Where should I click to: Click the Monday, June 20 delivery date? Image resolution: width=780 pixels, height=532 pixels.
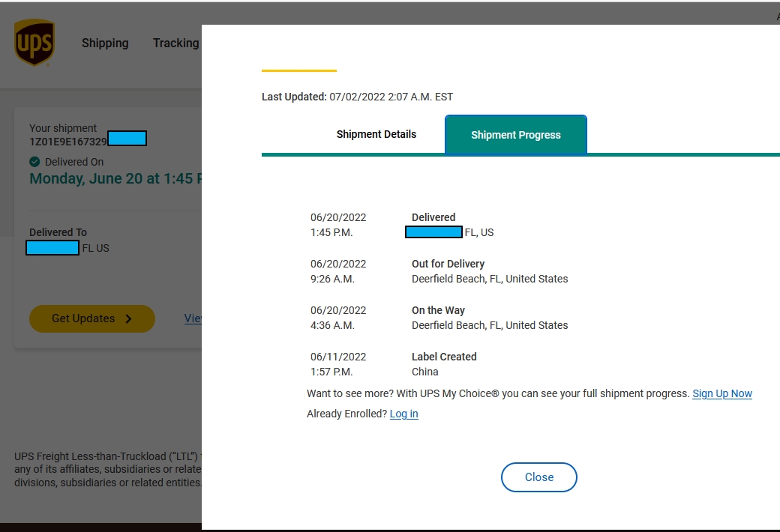point(115,178)
